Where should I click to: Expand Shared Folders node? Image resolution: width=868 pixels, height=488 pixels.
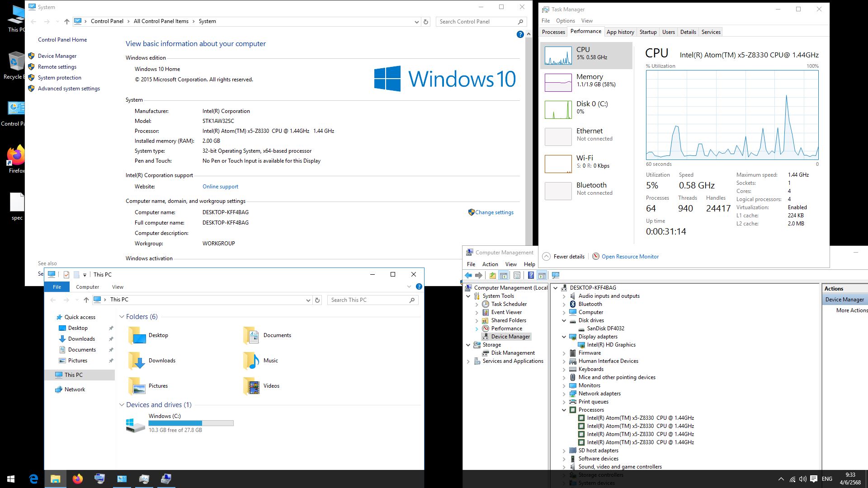tap(476, 320)
